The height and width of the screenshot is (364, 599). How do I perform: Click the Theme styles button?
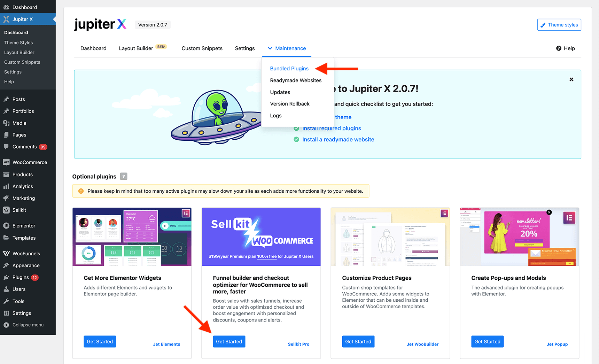(x=559, y=25)
